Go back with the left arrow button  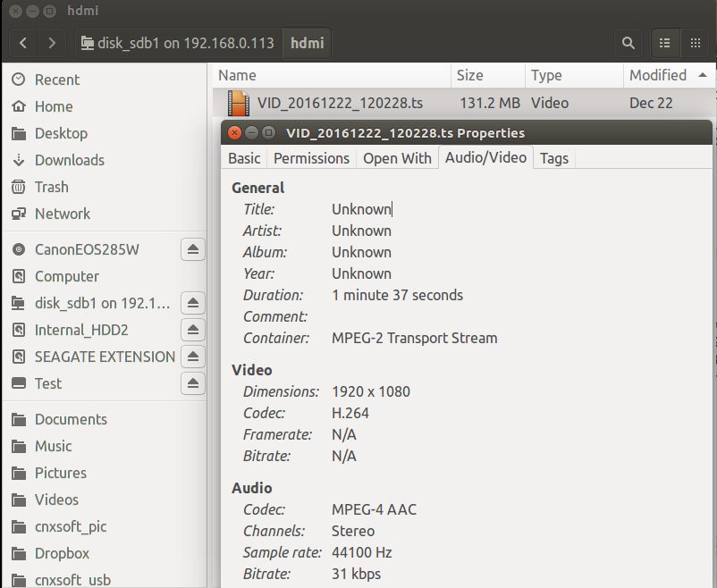(23, 42)
